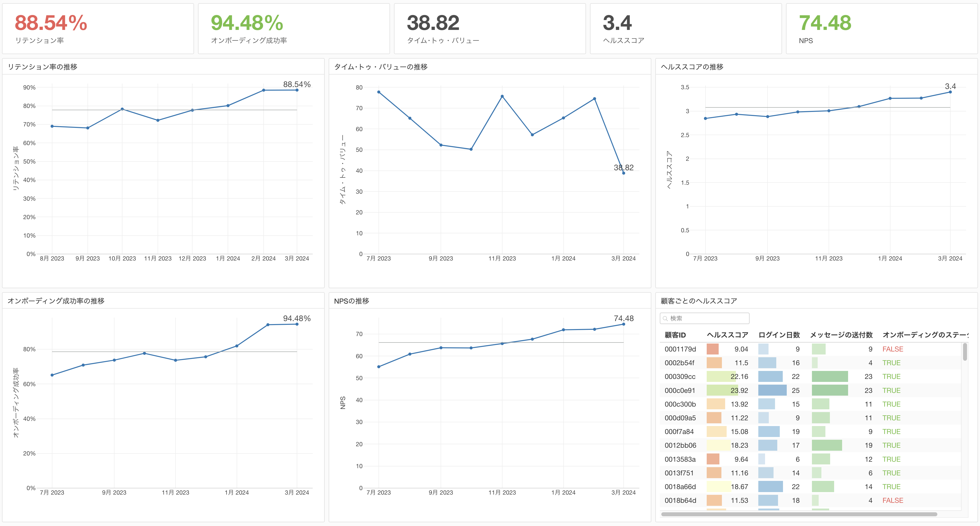980x526 pixels.
Task: Select customer row 000c0e91
Action: click(680, 391)
